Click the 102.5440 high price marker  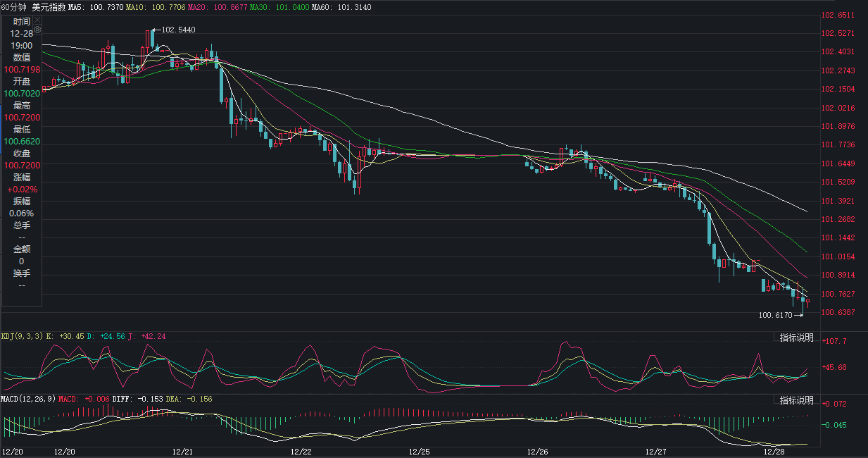(178, 30)
